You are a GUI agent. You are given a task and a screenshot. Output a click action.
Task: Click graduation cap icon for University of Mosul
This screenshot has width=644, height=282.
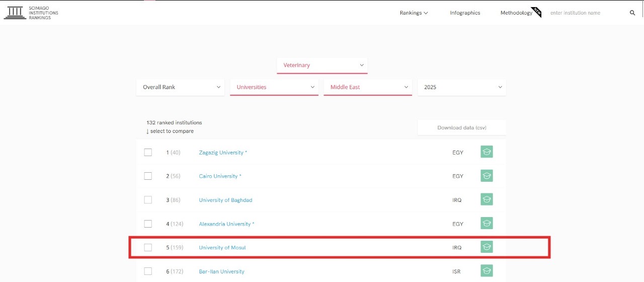click(x=487, y=247)
